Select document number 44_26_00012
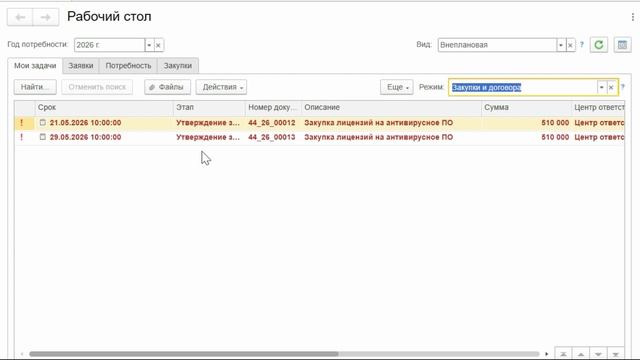 [271, 123]
